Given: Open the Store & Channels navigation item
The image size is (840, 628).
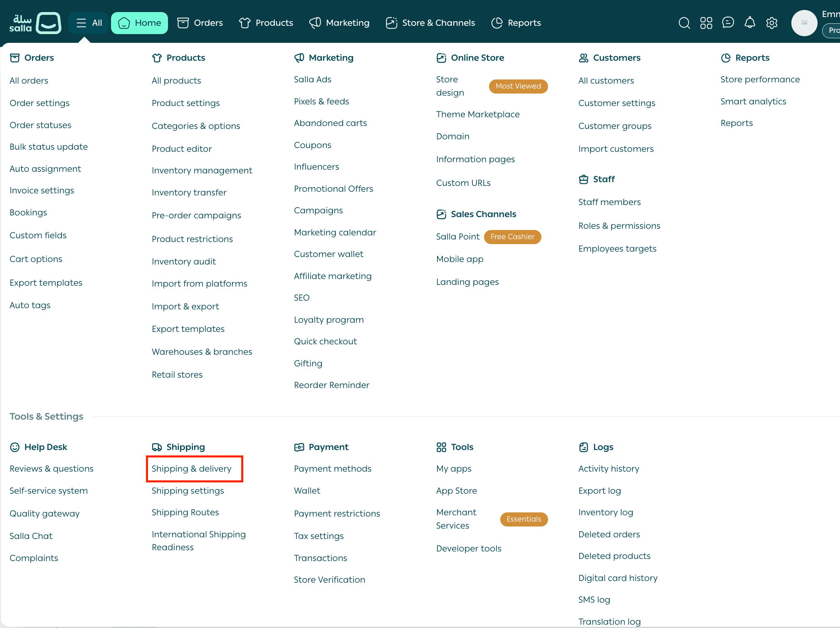Looking at the screenshot, I should pyautogui.click(x=430, y=23).
